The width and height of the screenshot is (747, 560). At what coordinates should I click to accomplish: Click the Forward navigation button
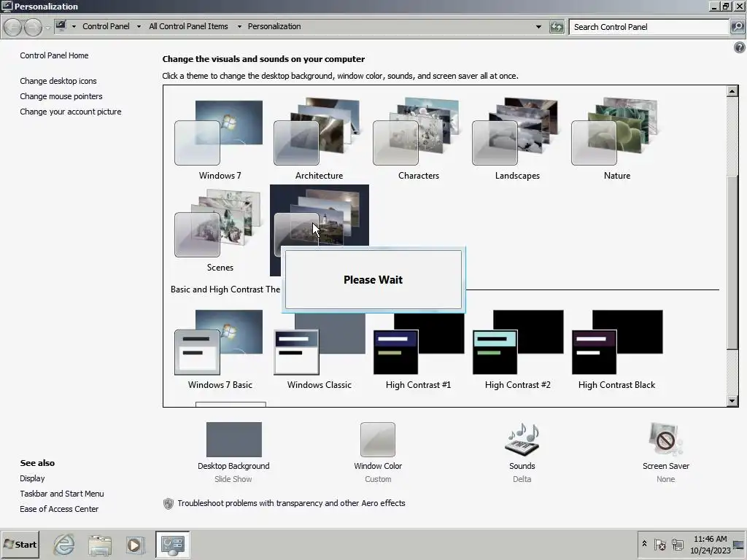[x=32, y=27]
